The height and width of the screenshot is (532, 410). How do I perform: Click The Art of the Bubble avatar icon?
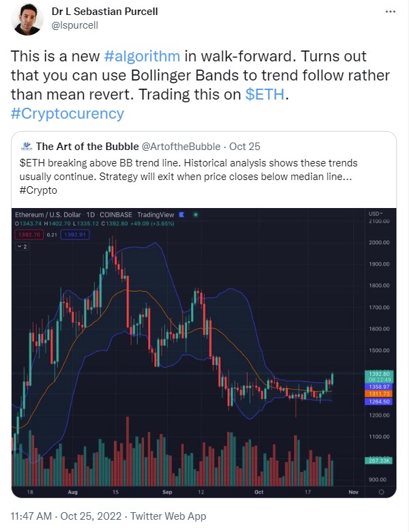tap(26, 147)
